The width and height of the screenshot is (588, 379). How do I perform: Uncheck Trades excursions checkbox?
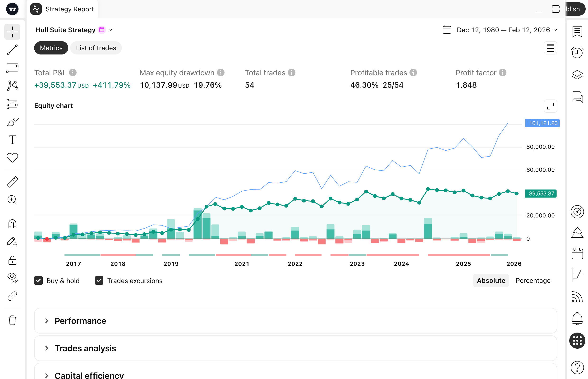coord(99,280)
